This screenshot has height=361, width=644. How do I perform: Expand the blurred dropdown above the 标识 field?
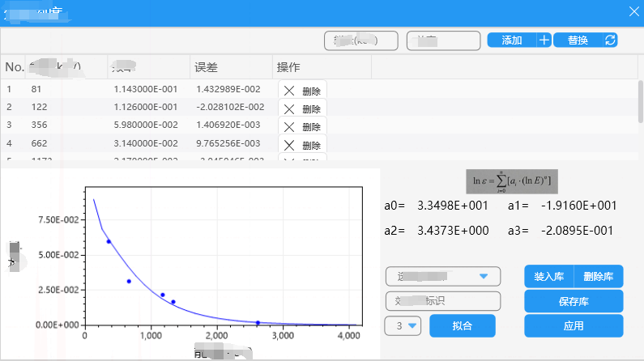click(x=443, y=277)
